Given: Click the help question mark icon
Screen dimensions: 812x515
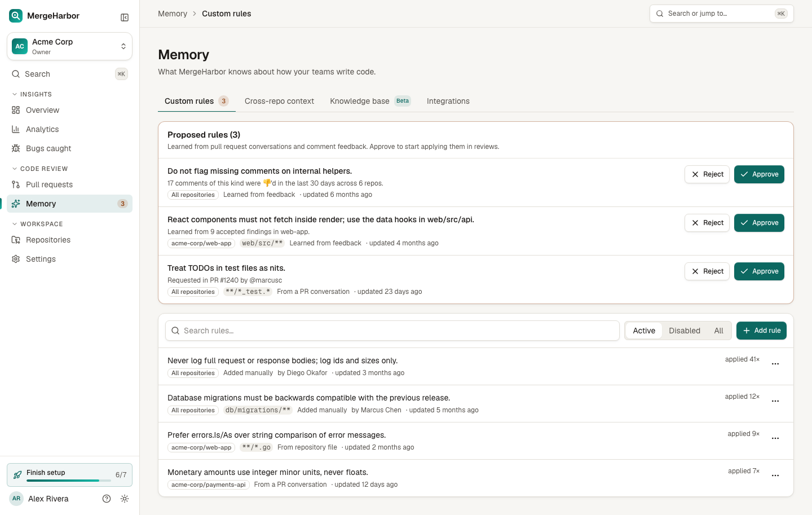Looking at the screenshot, I should click(107, 499).
